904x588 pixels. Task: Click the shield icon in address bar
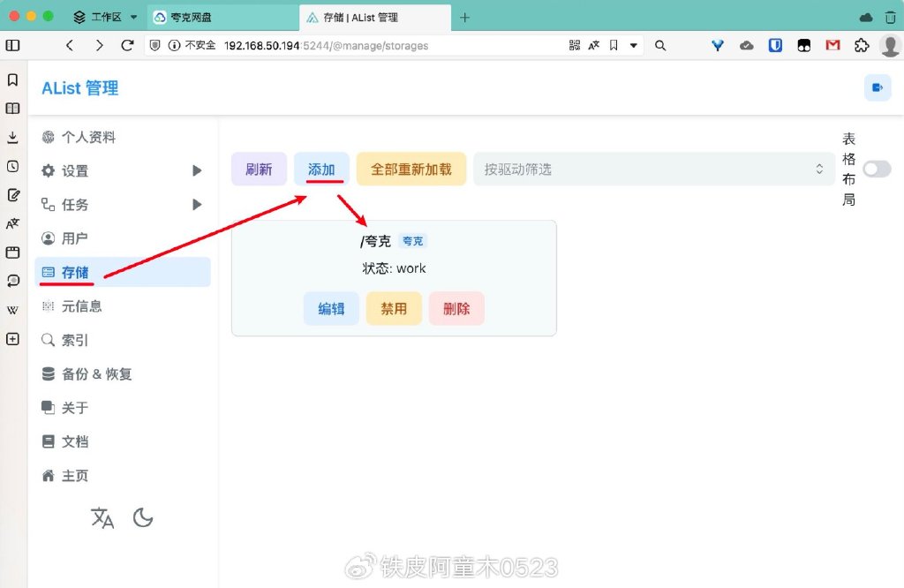[x=154, y=45]
